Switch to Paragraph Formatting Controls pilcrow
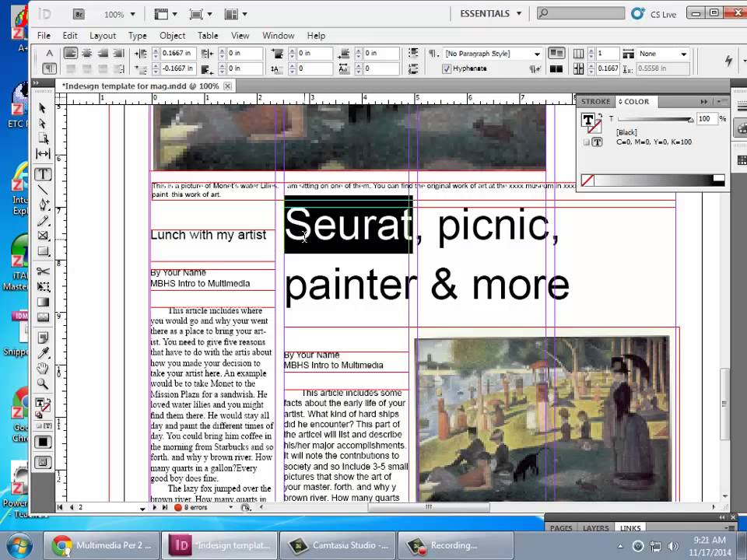The image size is (747, 560). coord(49,68)
